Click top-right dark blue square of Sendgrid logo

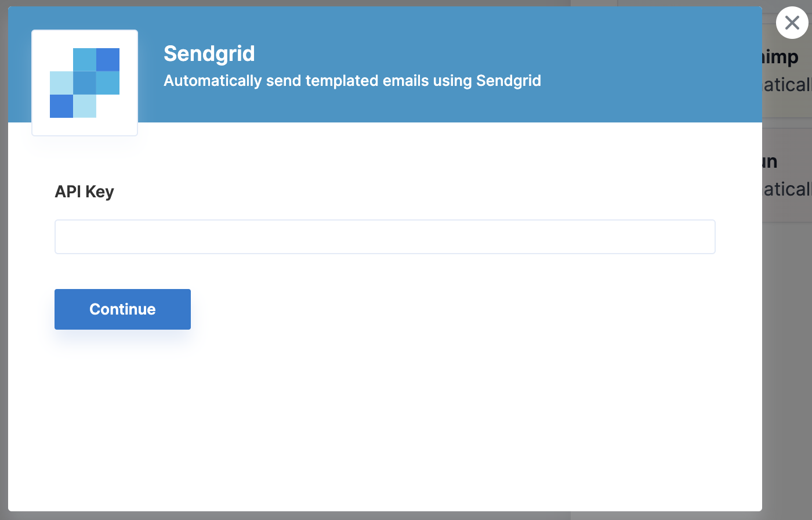[x=108, y=60]
